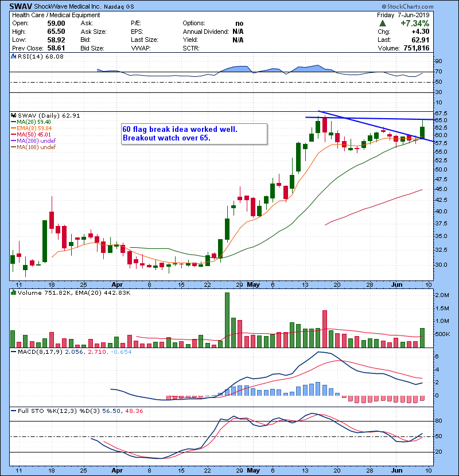Click the MACD(8,17,9) indicator label

coord(40,352)
